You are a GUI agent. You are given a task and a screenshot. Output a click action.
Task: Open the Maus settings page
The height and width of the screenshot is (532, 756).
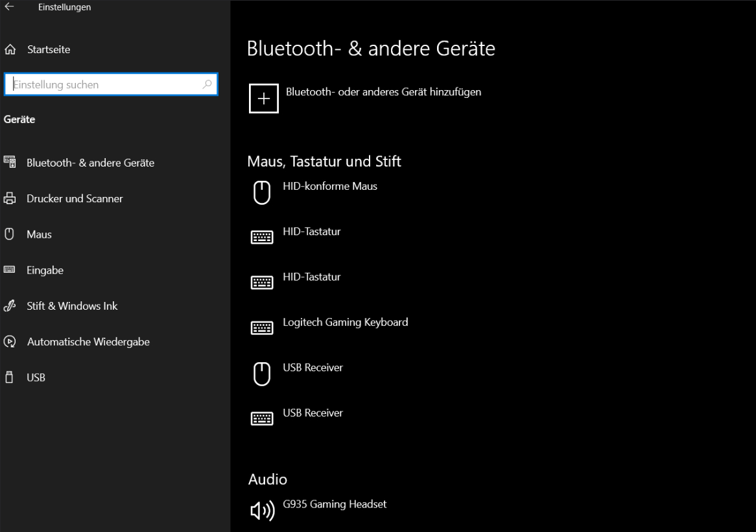[39, 234]
